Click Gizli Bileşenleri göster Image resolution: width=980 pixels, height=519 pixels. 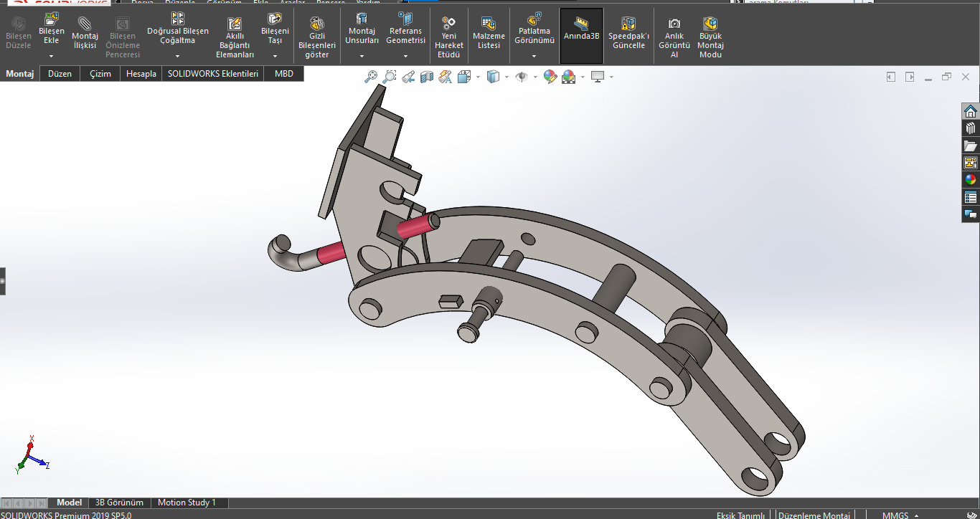(x=317, y=37)
